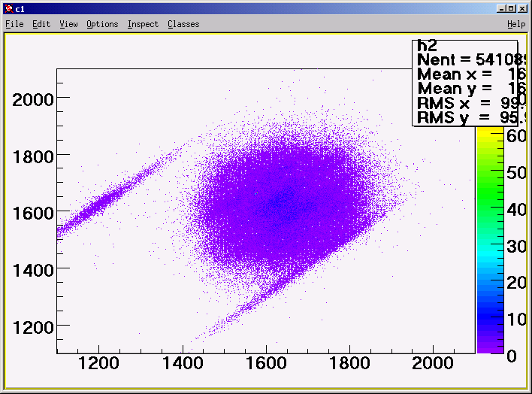Select the h2 statistics box title

tap(427, 46)
